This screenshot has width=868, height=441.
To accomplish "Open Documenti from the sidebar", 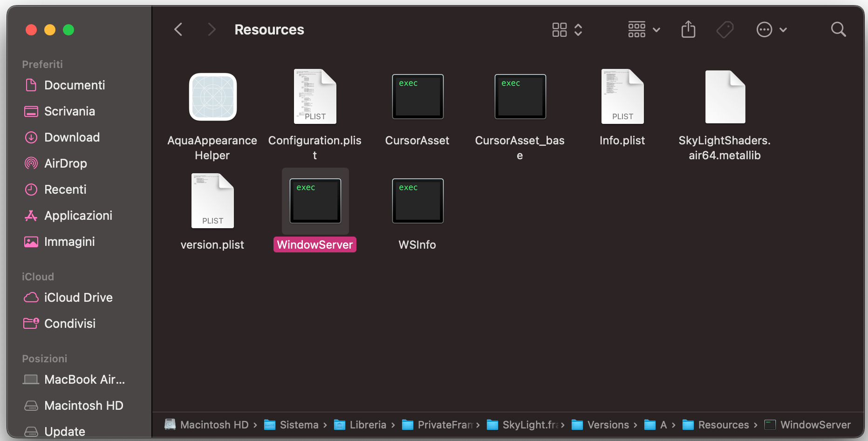I will tap(75, 85).
